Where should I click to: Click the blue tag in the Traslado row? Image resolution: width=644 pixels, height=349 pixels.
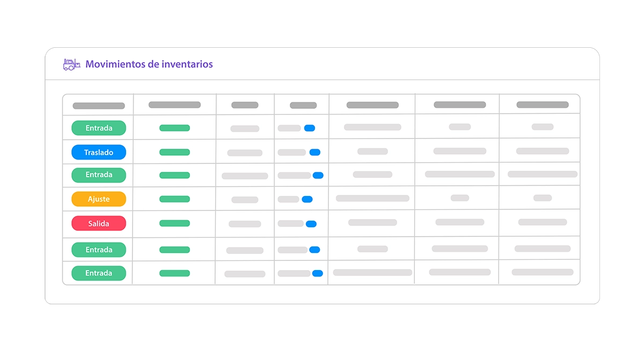pos(315,152)
